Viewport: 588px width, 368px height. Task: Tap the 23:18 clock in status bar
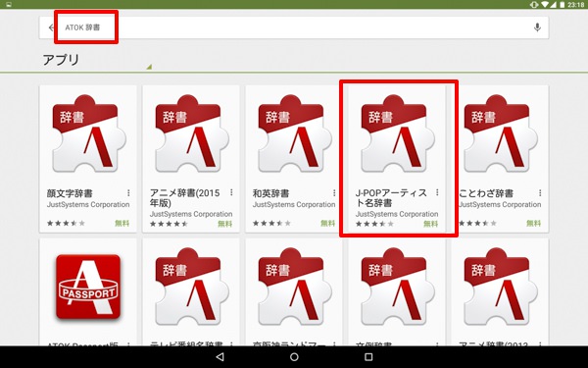[x=576, y=5]
